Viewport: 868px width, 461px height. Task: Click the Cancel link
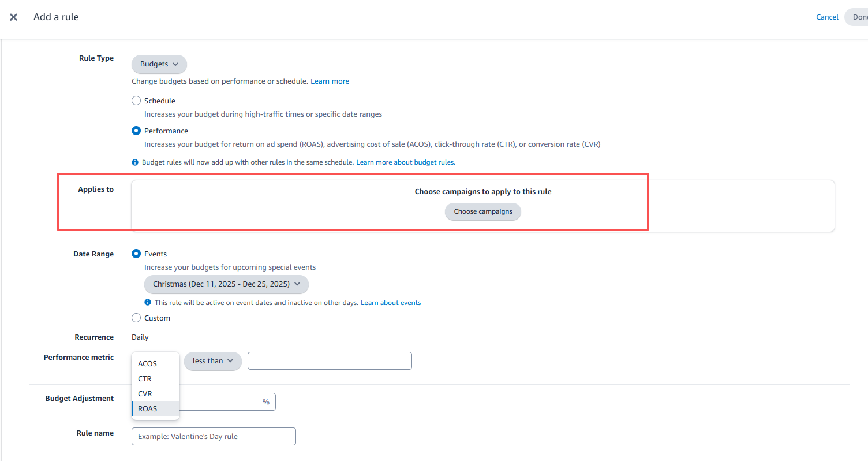(x=827, y=17)
